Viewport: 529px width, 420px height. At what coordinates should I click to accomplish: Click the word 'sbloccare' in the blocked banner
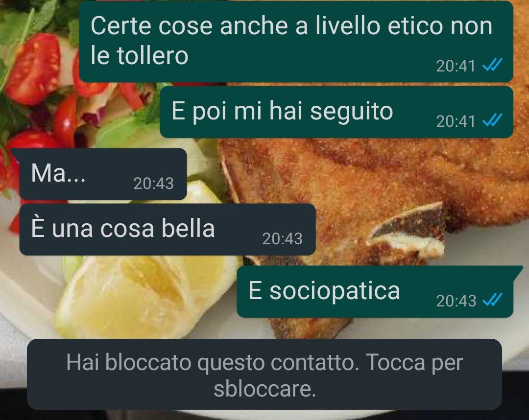tap(265, 389)
